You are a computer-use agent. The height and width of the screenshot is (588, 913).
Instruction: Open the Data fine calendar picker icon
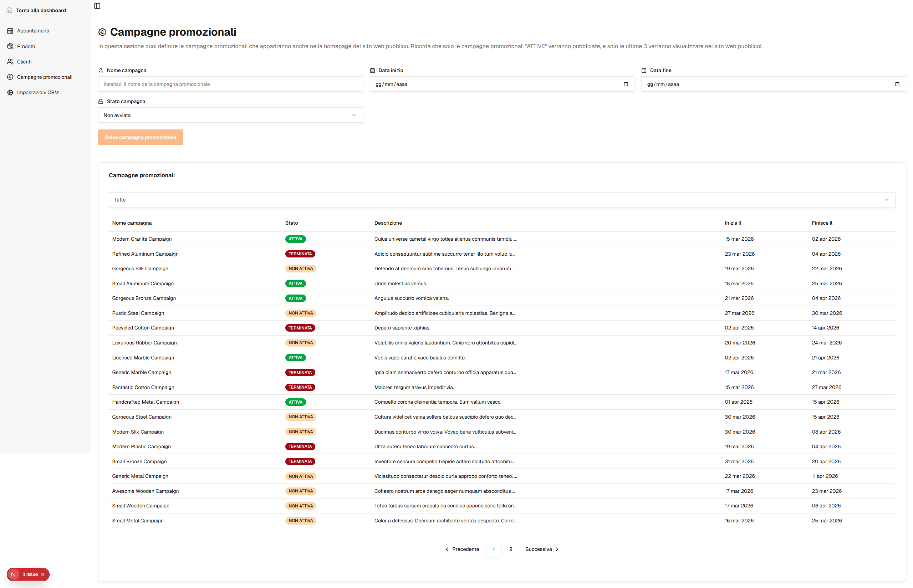point(897,84)
